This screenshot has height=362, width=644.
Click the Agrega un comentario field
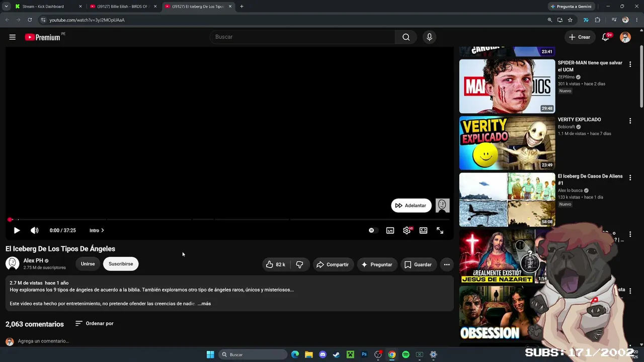pos(43,341)
